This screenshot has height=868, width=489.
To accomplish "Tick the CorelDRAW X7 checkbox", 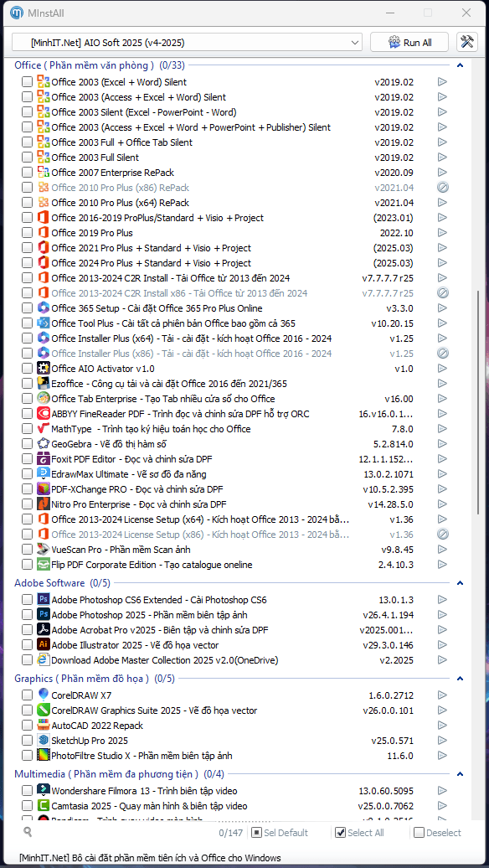I will tap(27, 695).
